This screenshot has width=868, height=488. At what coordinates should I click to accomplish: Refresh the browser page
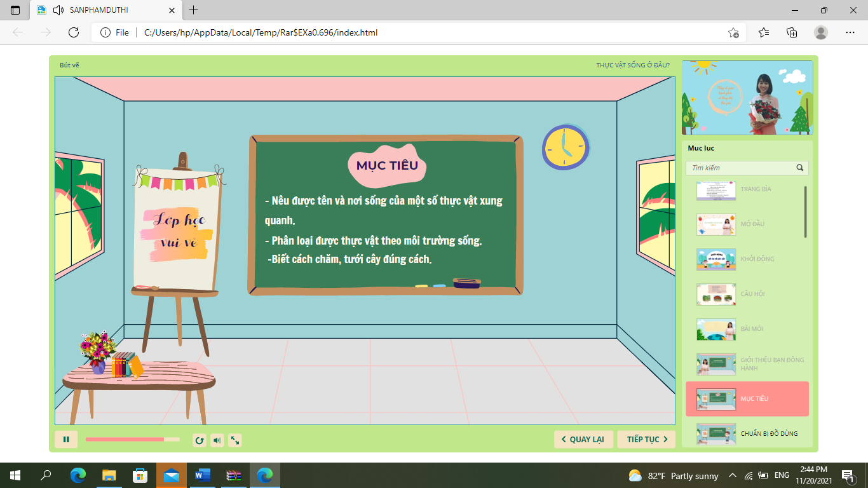coord(74,32)
